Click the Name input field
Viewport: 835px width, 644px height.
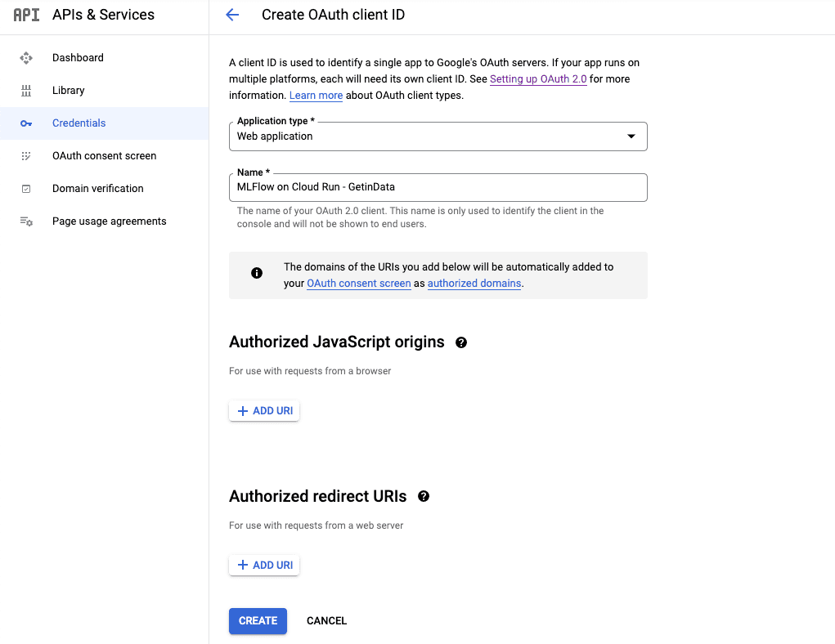(x=438, y=187)
